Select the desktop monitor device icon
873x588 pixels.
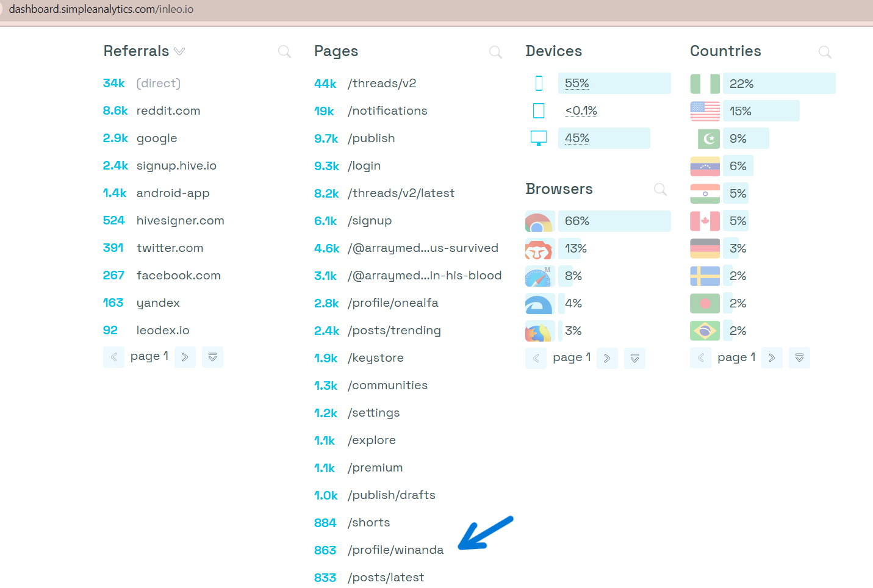[539, 138]
